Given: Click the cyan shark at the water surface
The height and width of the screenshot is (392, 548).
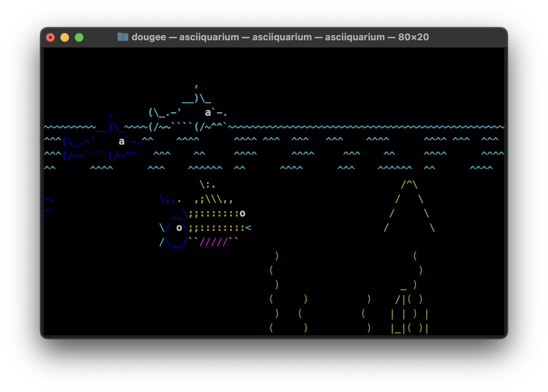Looking at the screenshot, I should pyautogui.click(x=188, y=107).
